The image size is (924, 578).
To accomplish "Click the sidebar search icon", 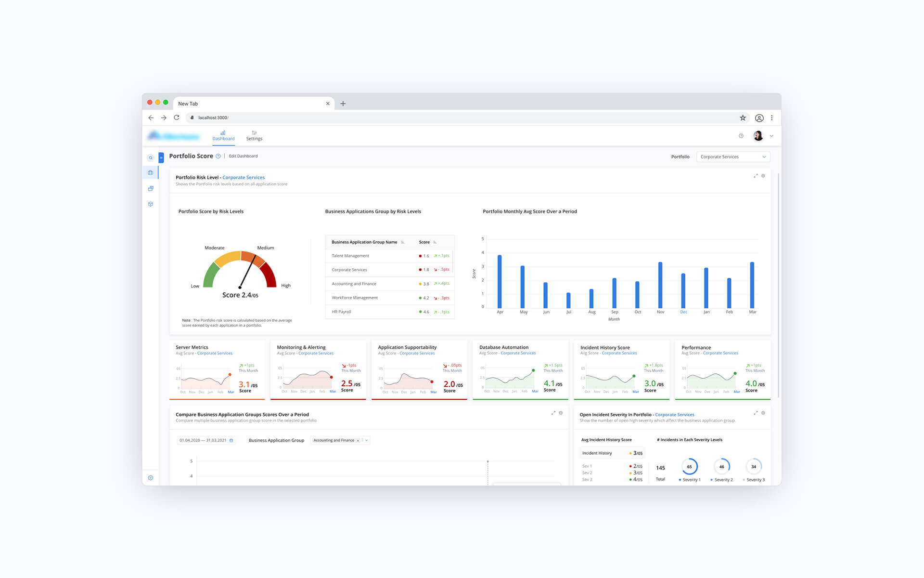I will coord(151,158).
